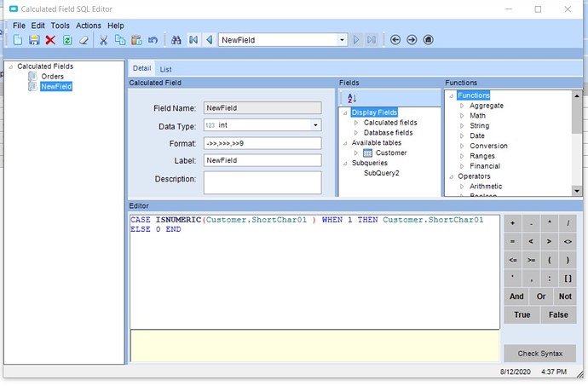Go to previous record icon
This screenshot has width=588, height=386.
pos(210,40)
